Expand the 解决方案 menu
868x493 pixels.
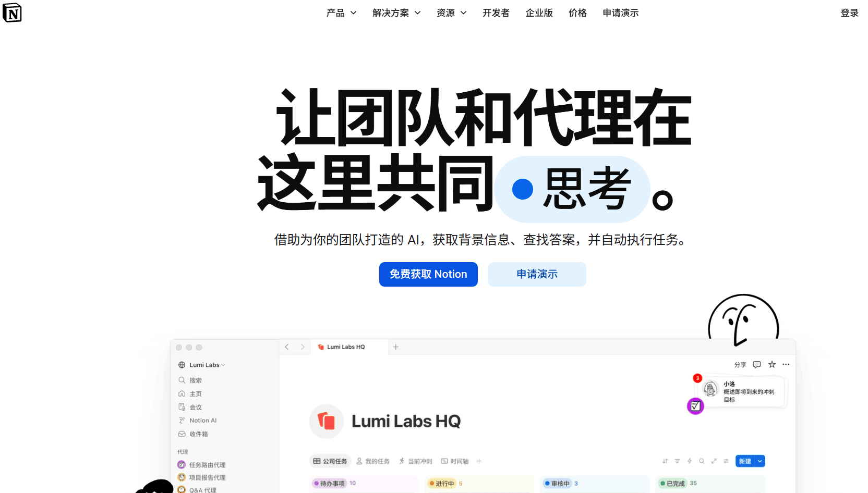[x=396, y=13]
